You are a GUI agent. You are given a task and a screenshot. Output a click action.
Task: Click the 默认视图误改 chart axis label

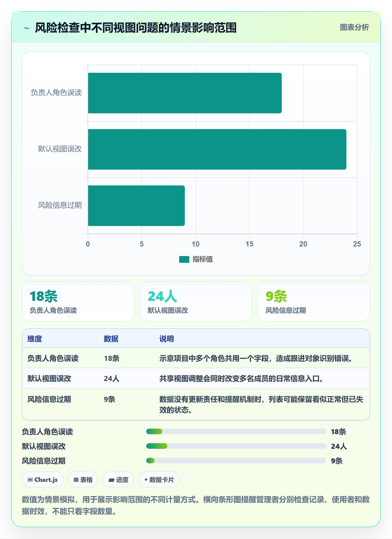click(60, 149)
